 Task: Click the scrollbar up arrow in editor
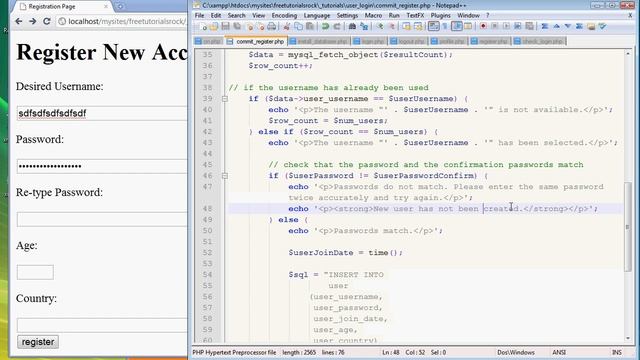click(628, 54)
